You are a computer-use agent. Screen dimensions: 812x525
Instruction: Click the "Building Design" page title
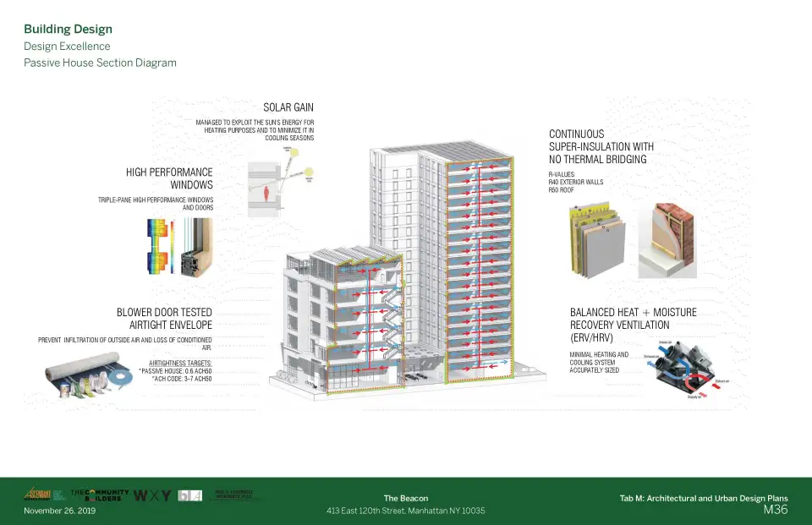click(x=68, y=30)
